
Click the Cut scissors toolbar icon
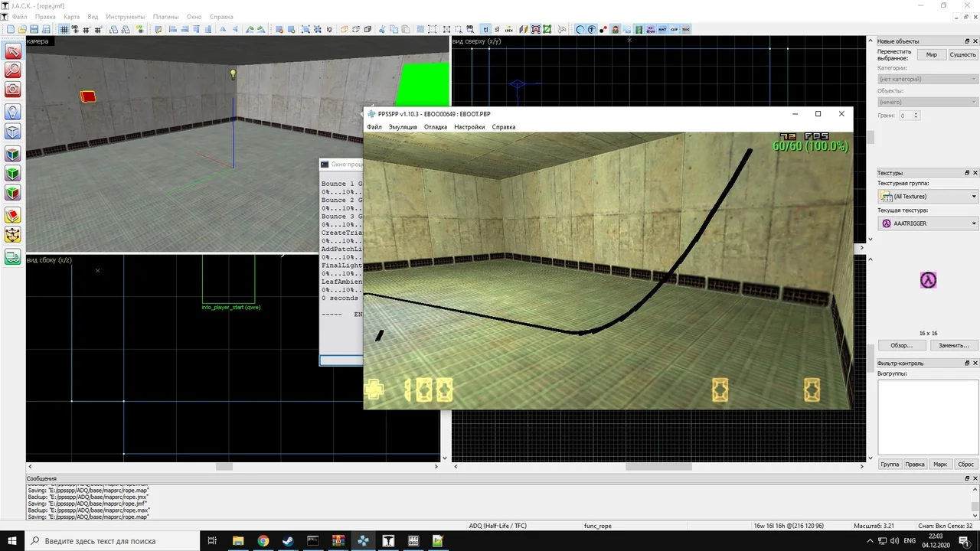(381, 29)
